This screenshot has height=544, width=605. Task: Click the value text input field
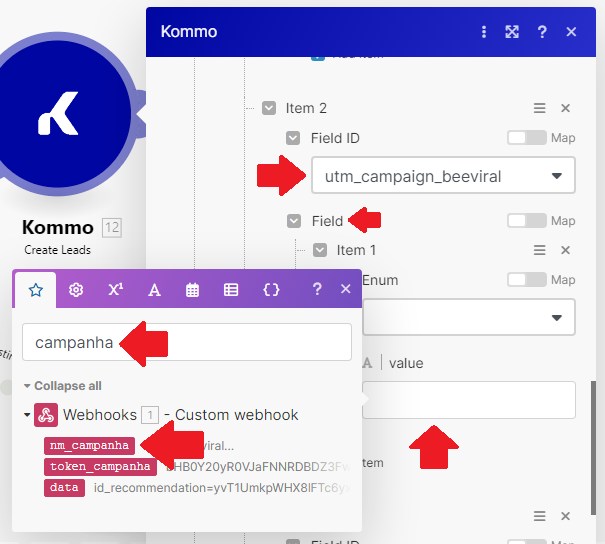pos(469,400)
